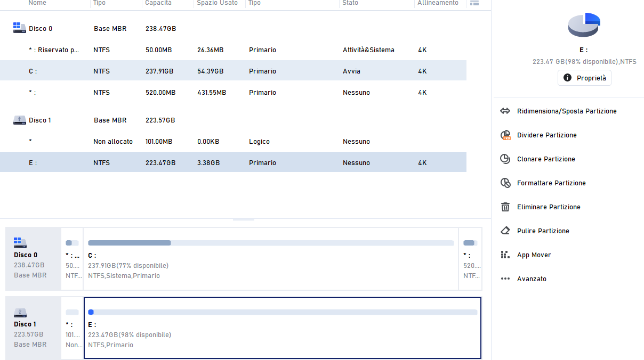This screenshot has height=360, width=644.
Task: Click the 431.55MB used space value
Action: [x=212, y=93]
